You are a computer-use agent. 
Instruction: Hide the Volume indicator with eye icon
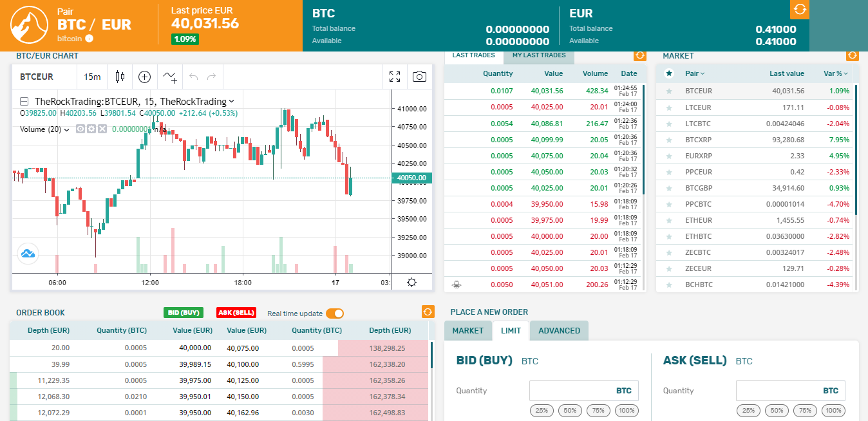(81, 129)
